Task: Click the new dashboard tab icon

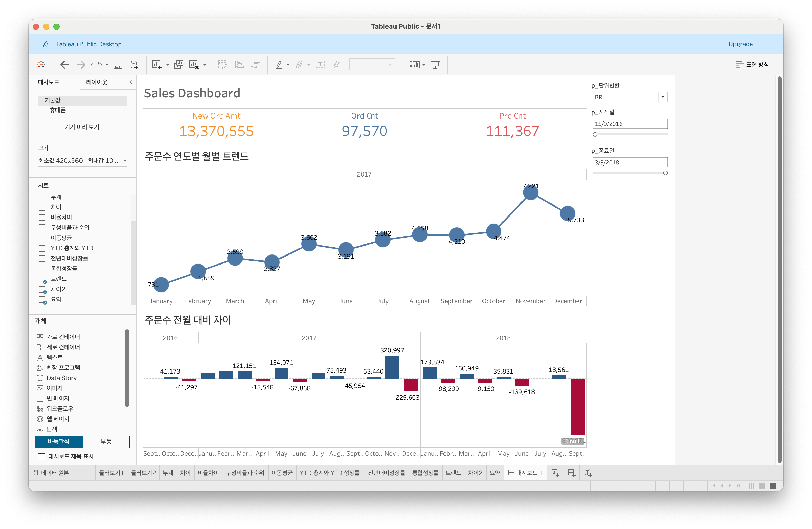Action: pyautogui.click(x=572, y=473)
